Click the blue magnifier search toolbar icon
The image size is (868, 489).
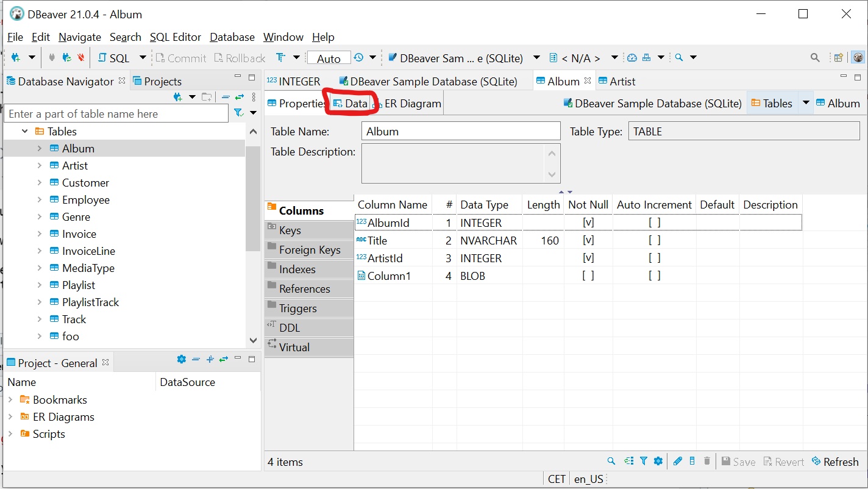(x=678, y=58)
